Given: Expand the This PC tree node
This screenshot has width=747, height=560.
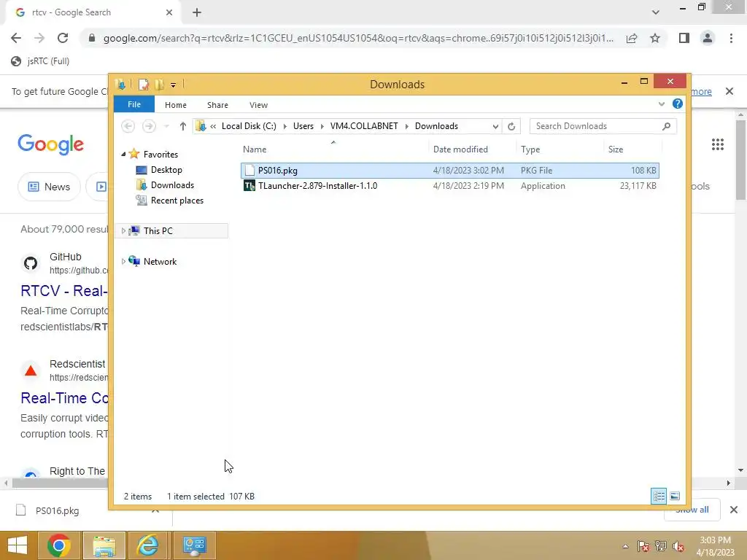Looking at the screenshot, I should pyautogui.click(x=123, y=231).
